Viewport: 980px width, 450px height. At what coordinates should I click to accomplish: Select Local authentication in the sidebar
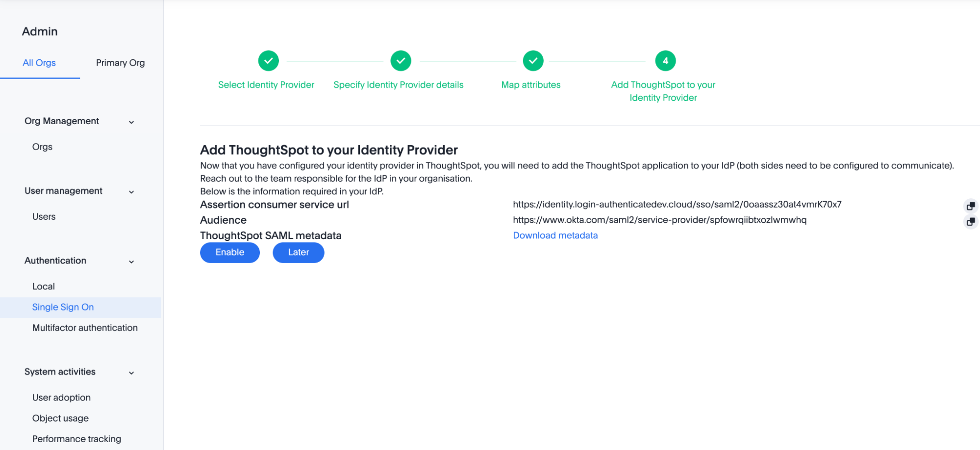(44, 286)
